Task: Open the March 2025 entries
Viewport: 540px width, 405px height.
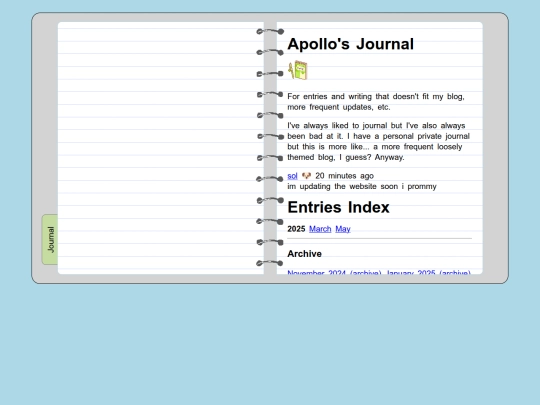Action: coord(320,229)
